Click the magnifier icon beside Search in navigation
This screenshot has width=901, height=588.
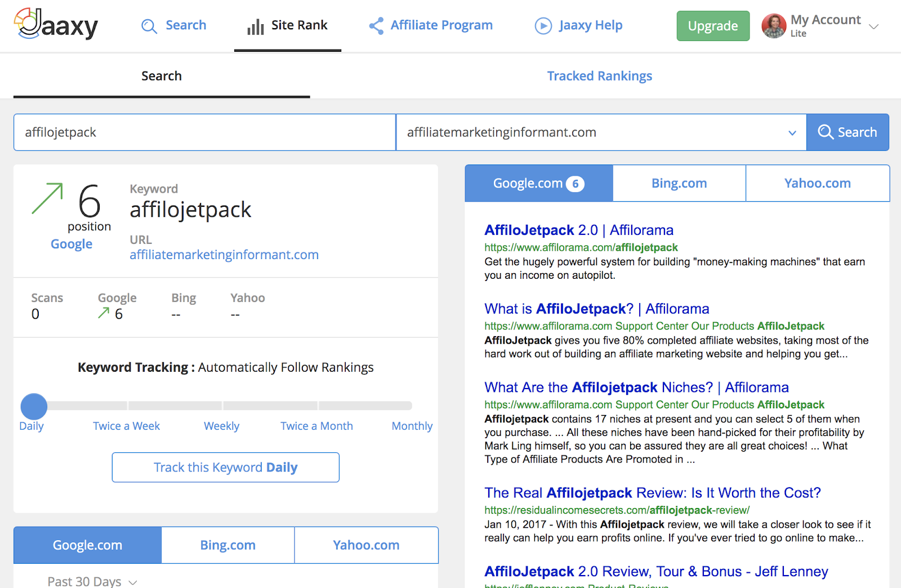point(149,26)
